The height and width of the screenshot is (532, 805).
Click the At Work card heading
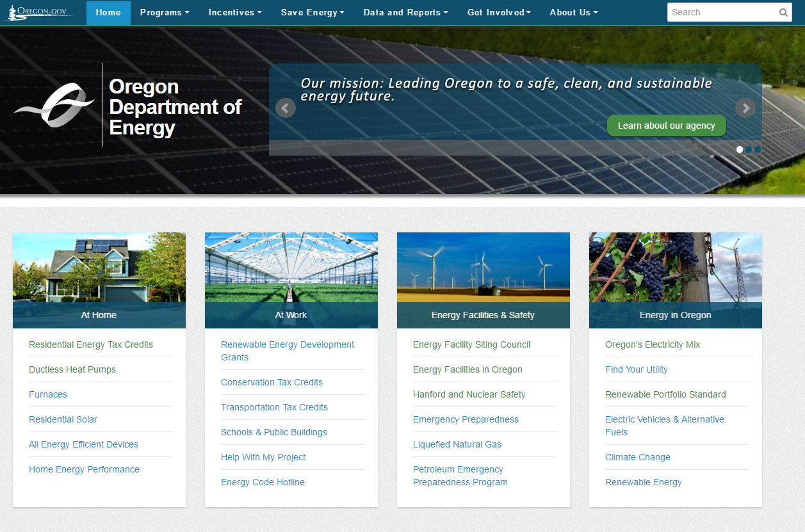291,315
